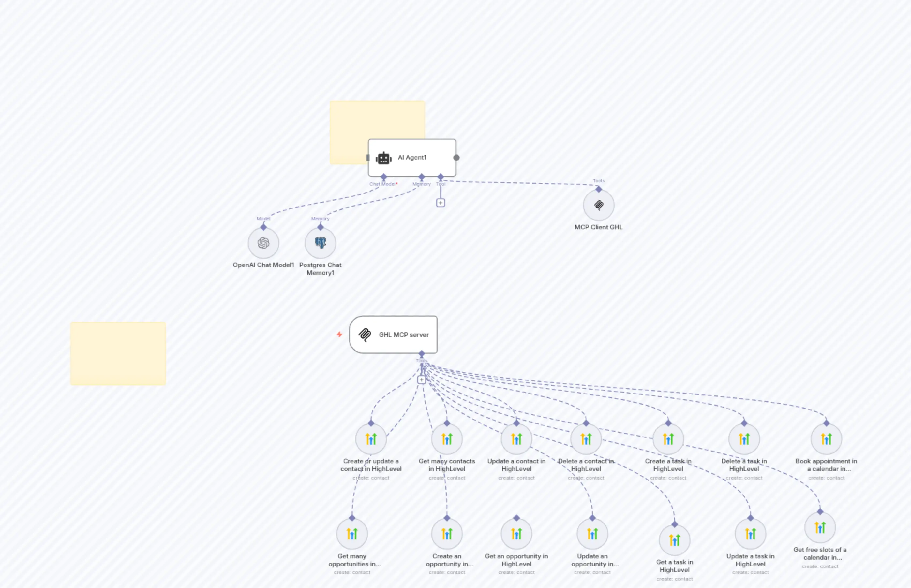Open the Postgres Chat Memory1 node
Image resolution: width=911 pixels, height=588 pixels.
point(320,243)
